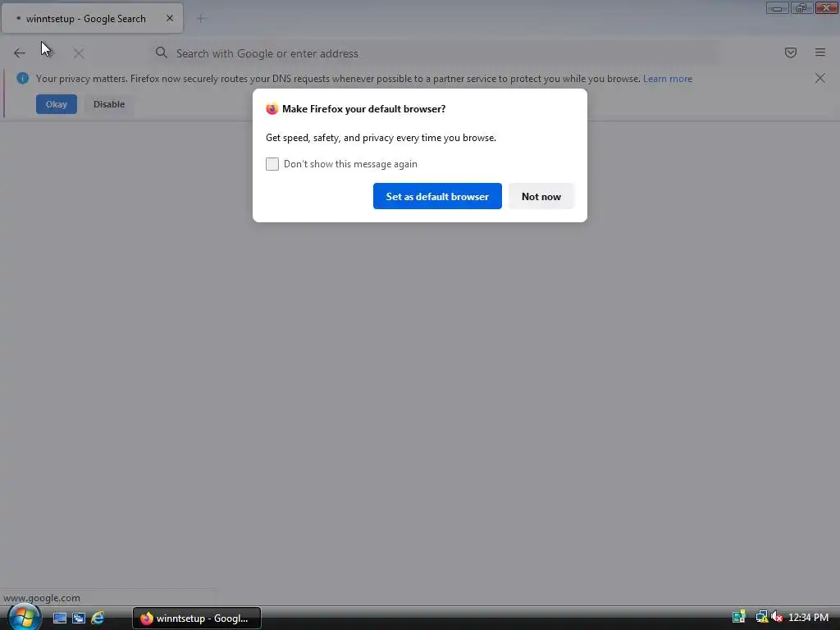The width and height of the screenshot is (840, 630).
Task: Click the Firefox logo in dialog title
Action: (x=272, y=109)
